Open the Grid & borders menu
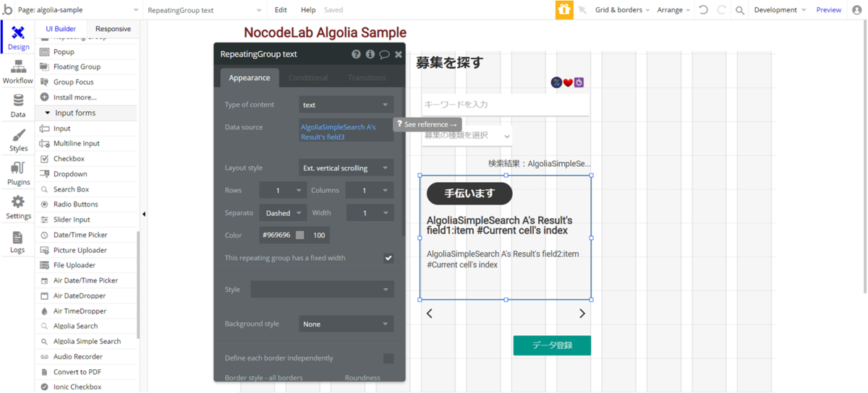This screenshot has height=393, width=868. click(x=622, y=10)
